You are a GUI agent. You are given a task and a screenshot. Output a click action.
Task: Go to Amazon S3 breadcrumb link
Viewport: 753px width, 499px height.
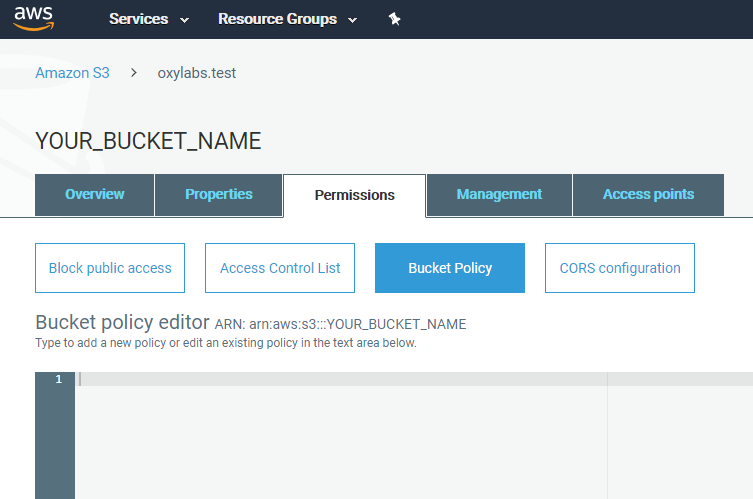72,73
